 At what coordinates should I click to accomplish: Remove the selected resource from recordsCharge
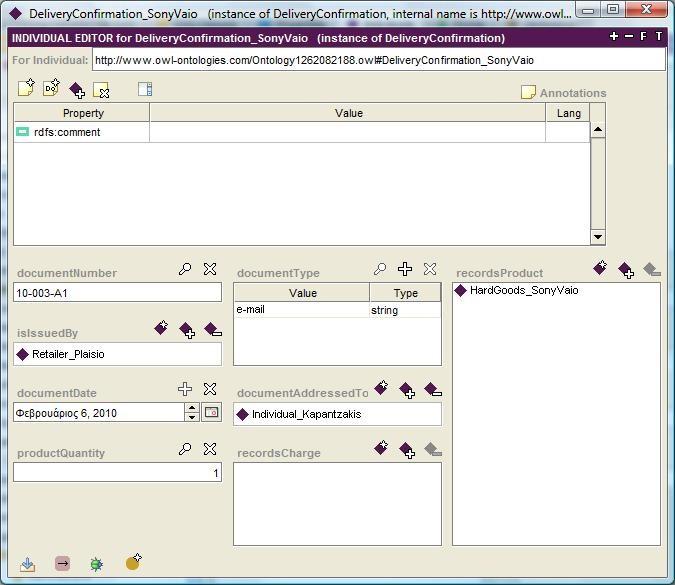433,449
